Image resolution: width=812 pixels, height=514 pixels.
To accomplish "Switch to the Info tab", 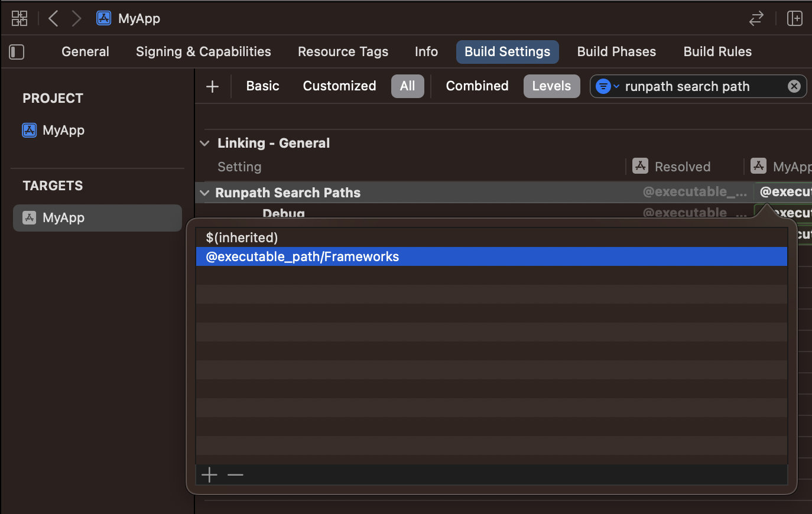I will 426,52.
